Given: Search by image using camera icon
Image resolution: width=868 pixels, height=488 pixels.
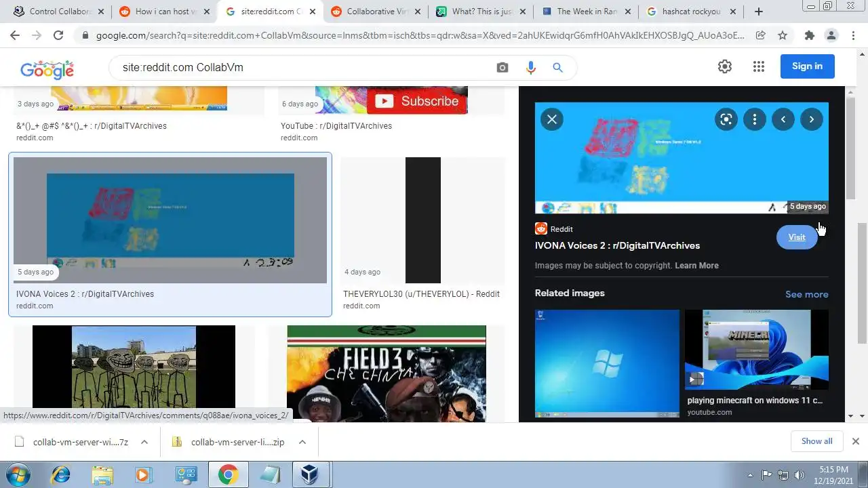Looking at the screenshot, I should pos(502,67).
